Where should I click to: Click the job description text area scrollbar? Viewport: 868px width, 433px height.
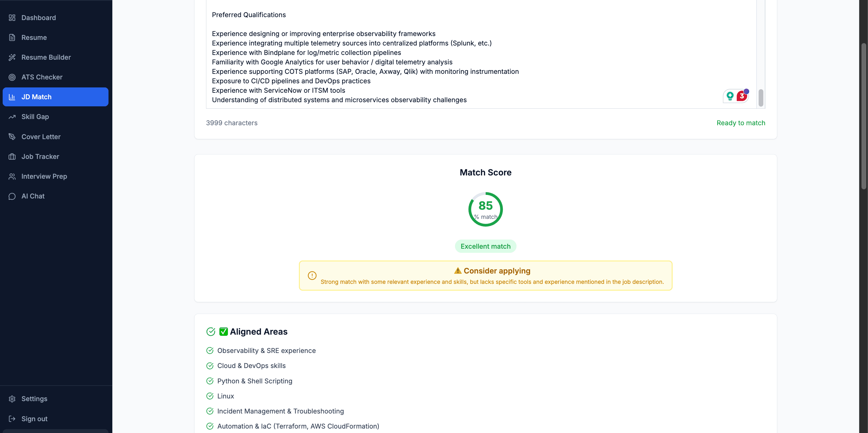761,98
